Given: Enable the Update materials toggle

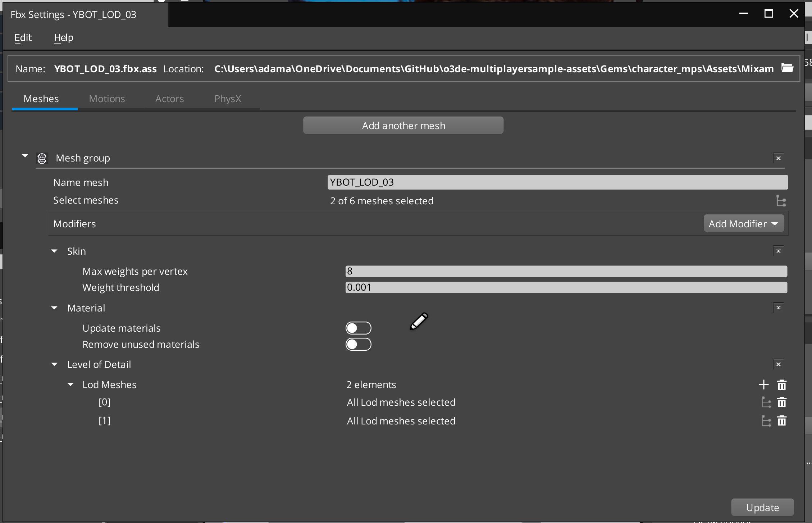Looking at the screenshot, I should (358, 328).
